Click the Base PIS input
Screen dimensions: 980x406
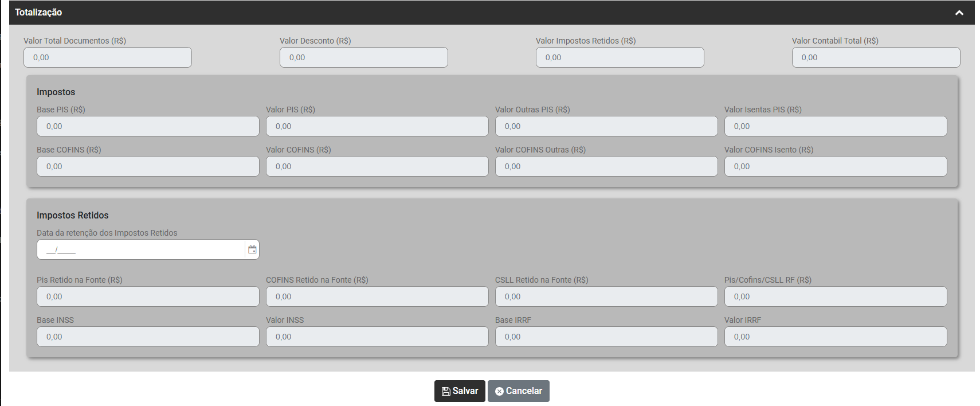point(148,126)
